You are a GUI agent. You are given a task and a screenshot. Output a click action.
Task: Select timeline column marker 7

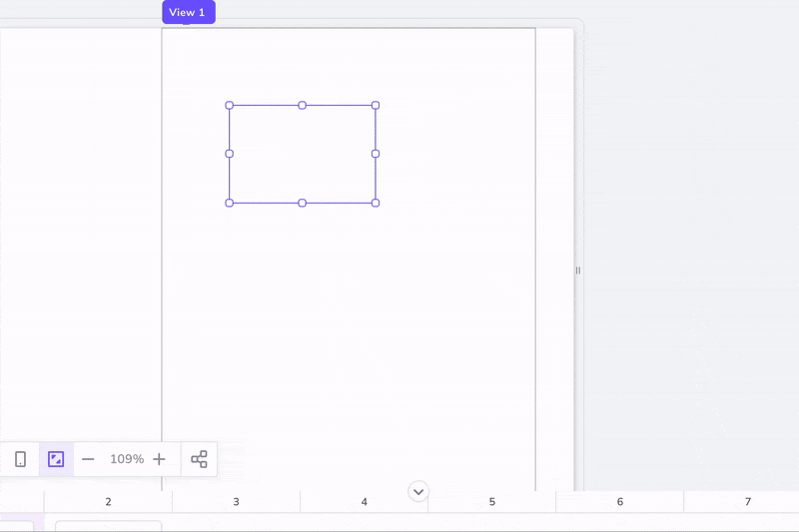click(x=747, y=502)
